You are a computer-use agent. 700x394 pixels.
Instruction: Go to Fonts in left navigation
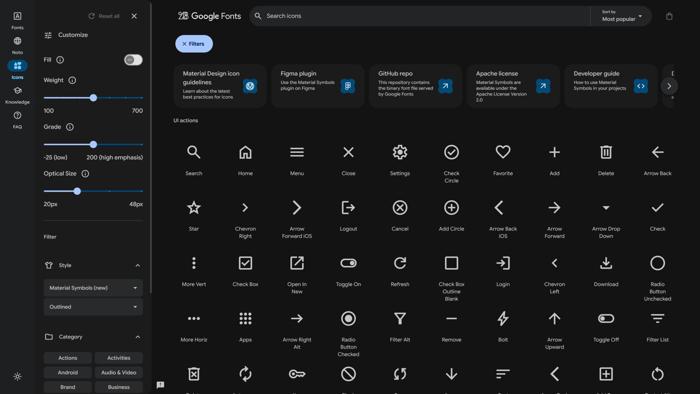tap(17, 20)
